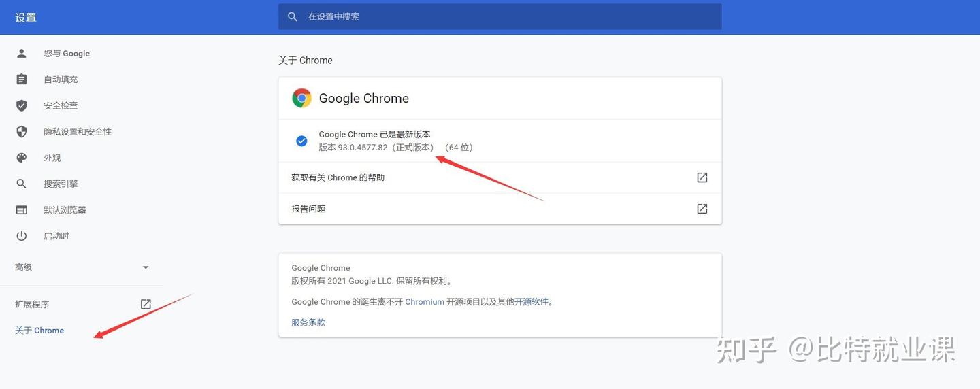Open the 启动时 settings
Viewport: 980px width, 389px height.
click(x=56, y=236)
